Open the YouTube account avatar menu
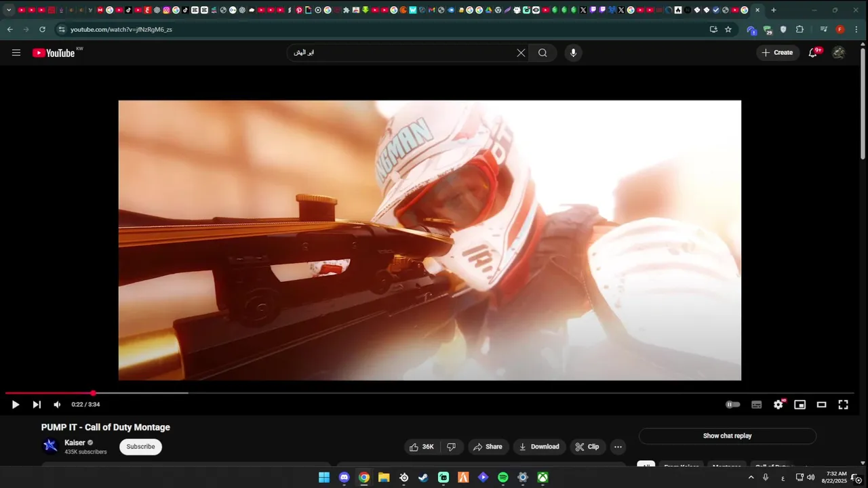The width and height of the screenshot is (868, 488). (x=839, y=53)
